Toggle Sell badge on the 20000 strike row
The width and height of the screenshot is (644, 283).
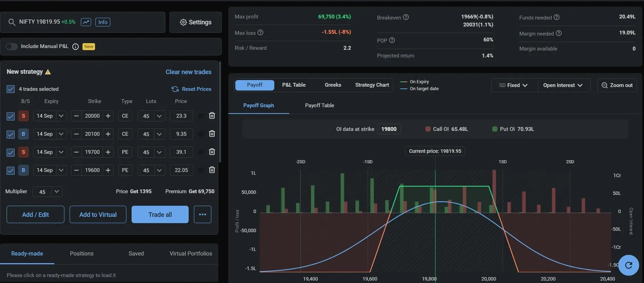pos(23,116)
